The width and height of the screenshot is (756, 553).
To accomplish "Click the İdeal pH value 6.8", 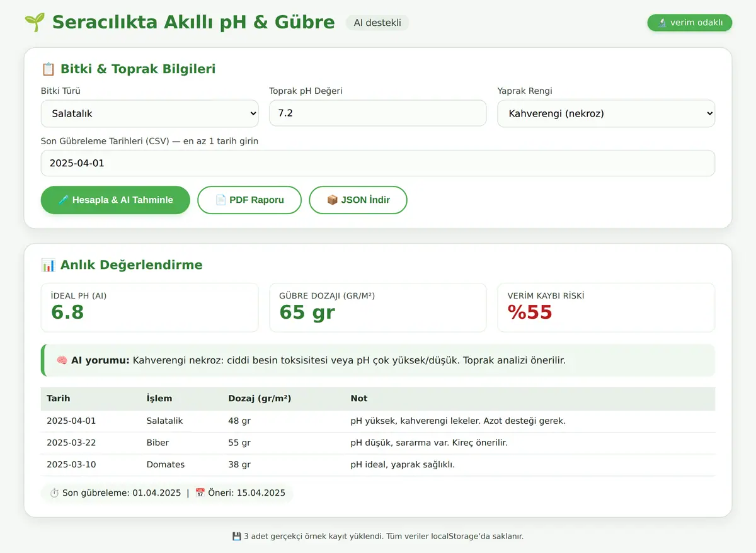I will click(67, 312).
